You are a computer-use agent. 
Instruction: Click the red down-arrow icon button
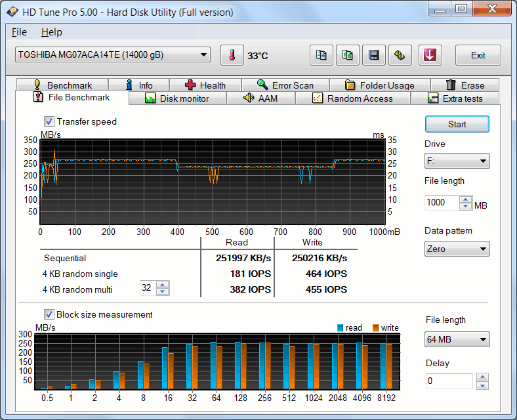430,55
